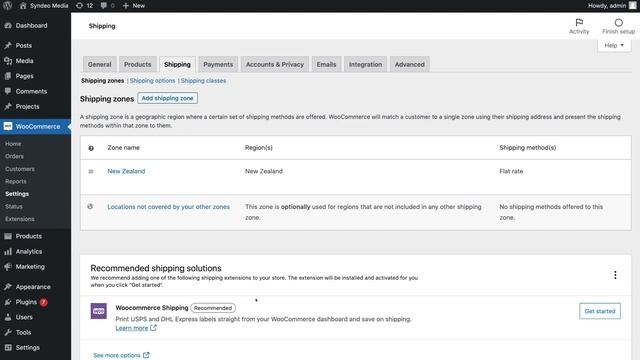The width and height of the screenshot is (640, 360).
Task: Click the Plugins plug icon
Action: 8,302
